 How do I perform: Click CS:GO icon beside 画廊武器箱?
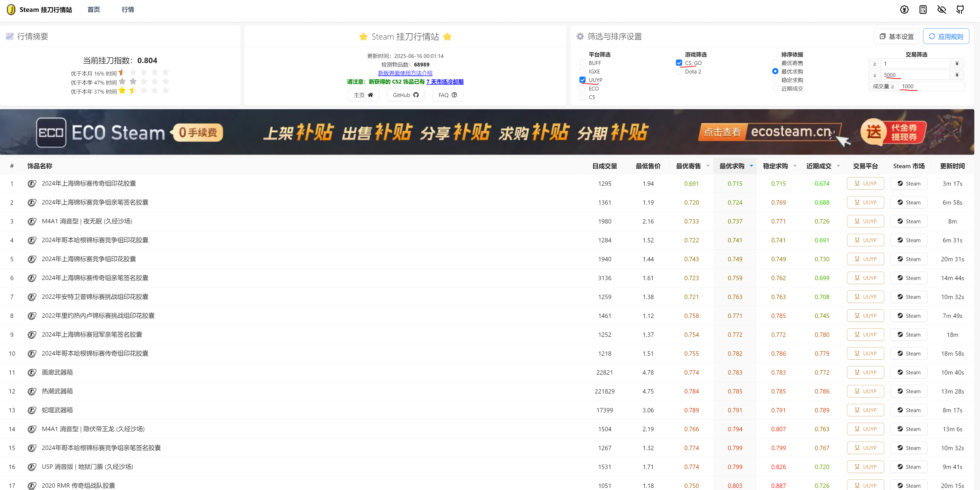tap(32, 373)
